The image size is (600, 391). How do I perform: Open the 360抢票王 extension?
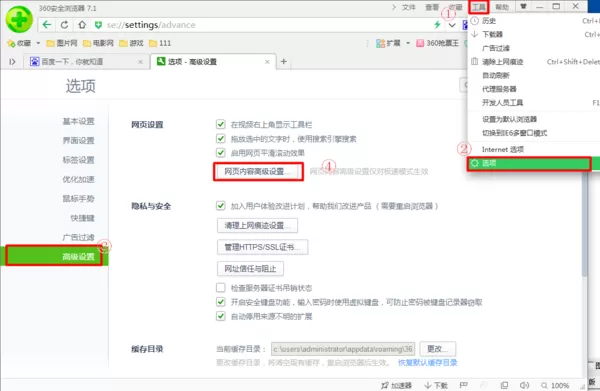437,43
